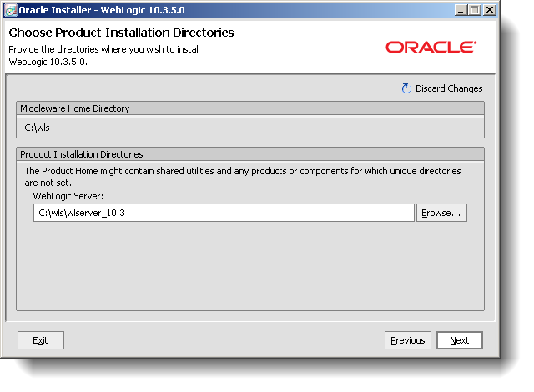The width and height of the screenshot is (534, 392).
Task: Click the window title Oracle Installer - WebLogic 10.3.5.0
Action: pyautogui.click(x=102, y=10)
